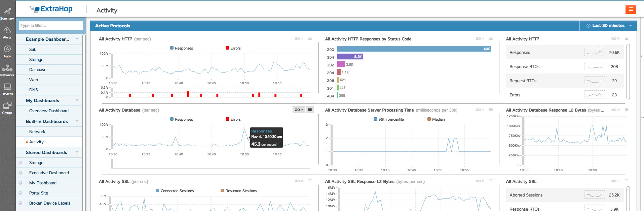The width and height of the screenshot is (644, 211).
Task: Toggle Resumed Sessions legend entry
Action: pyautogui.click(x=238, y=191)
